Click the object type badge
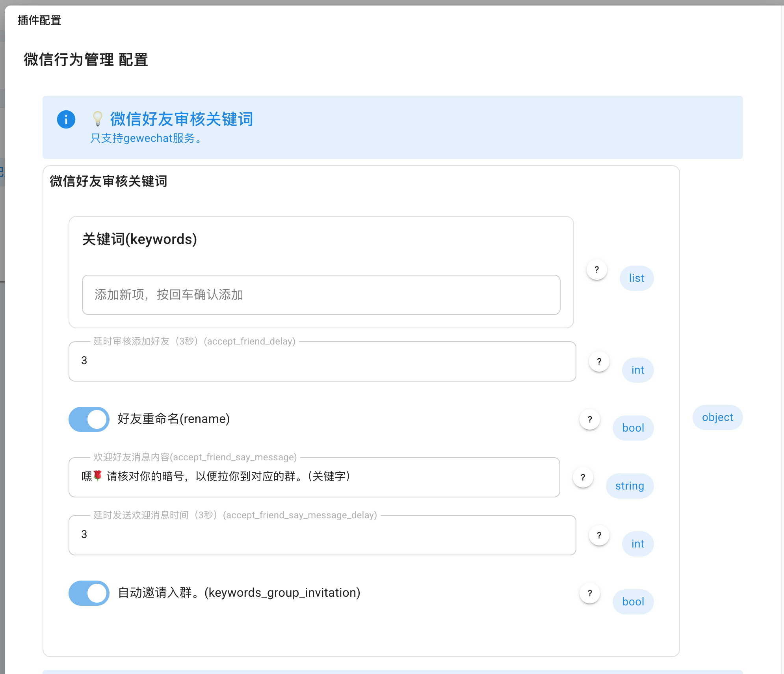Screen dimensions: 784x674 point(717,417)
